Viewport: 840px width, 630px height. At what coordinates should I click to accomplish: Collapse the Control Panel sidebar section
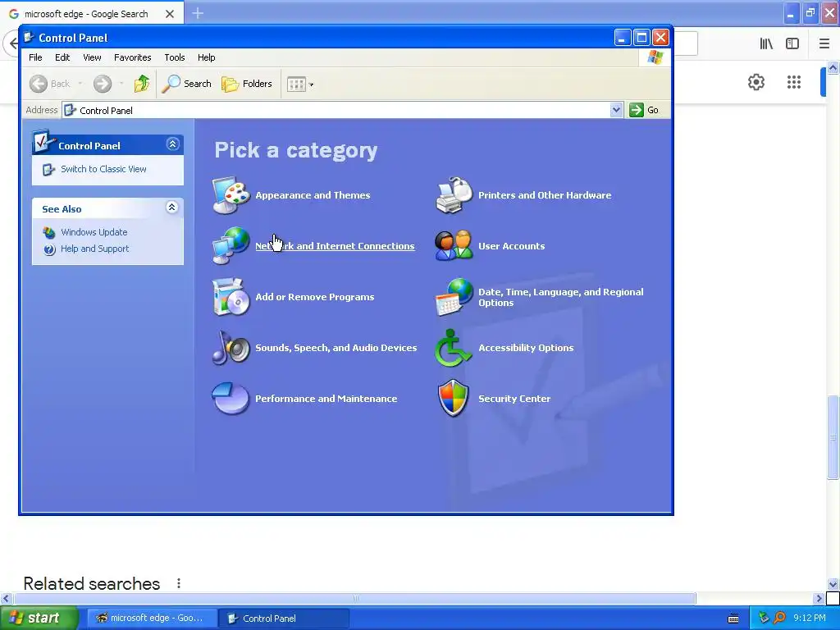[172, 144]
